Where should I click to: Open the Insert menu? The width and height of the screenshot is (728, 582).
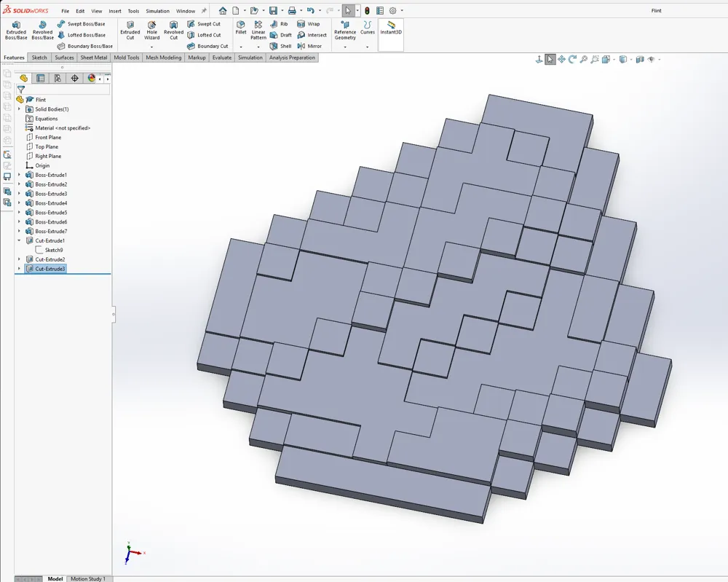coord(115,11)
